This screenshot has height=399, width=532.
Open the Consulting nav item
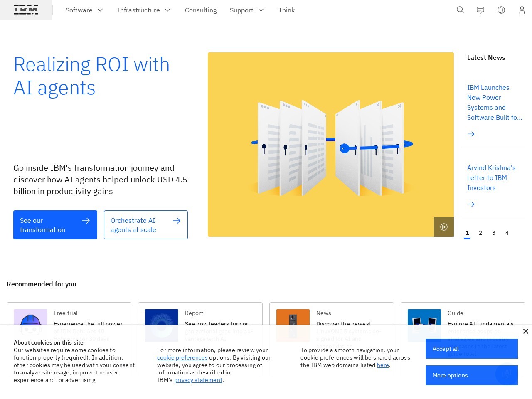click(201, 10)
